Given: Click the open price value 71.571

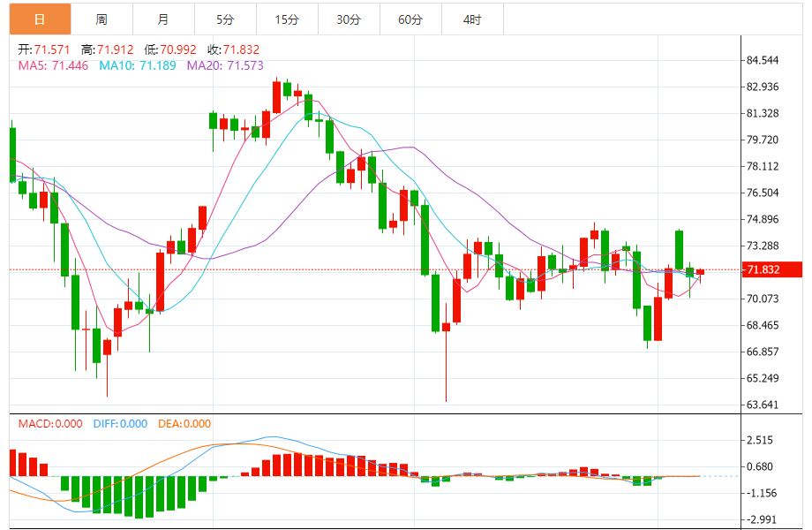Looking at the screenshot, I should (52, 49).
